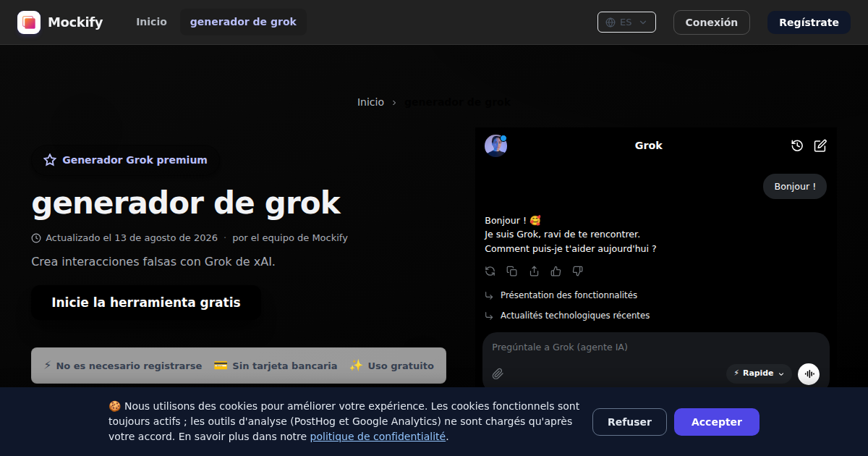Screen dimensions: 868x456
Task: Click the Regístrate button
Action: (x=809, y=22)
